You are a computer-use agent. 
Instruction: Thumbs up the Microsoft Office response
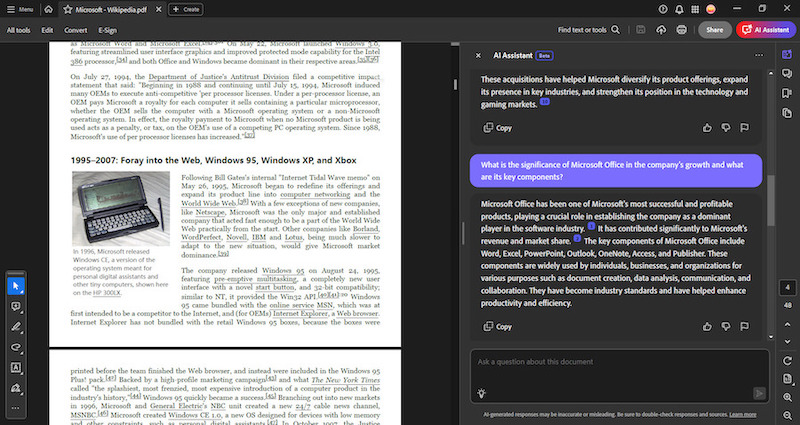[x=708, y=326]
